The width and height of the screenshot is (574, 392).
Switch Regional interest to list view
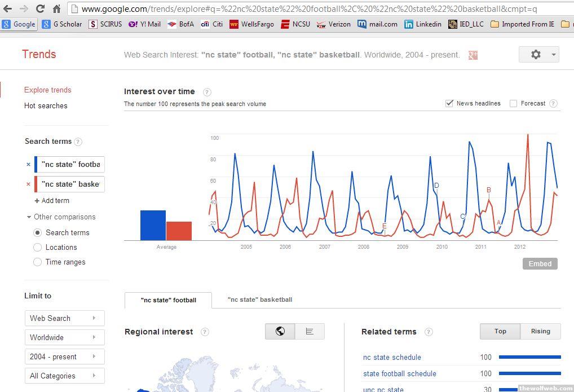[310, 332]
